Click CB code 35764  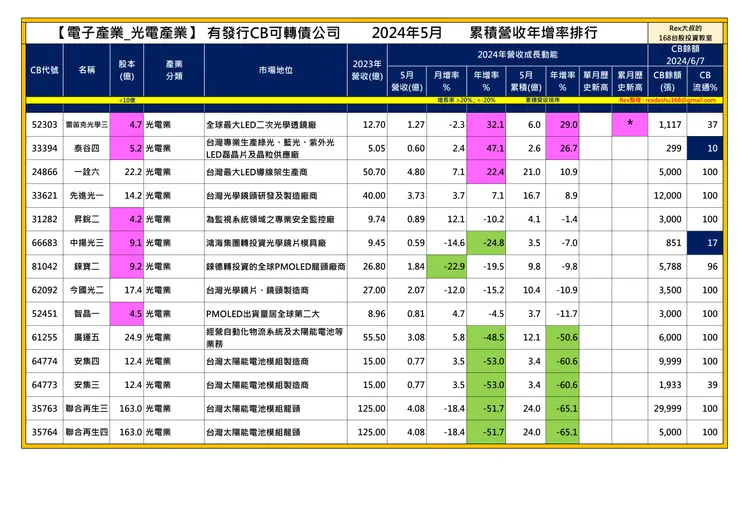point(44,432)
